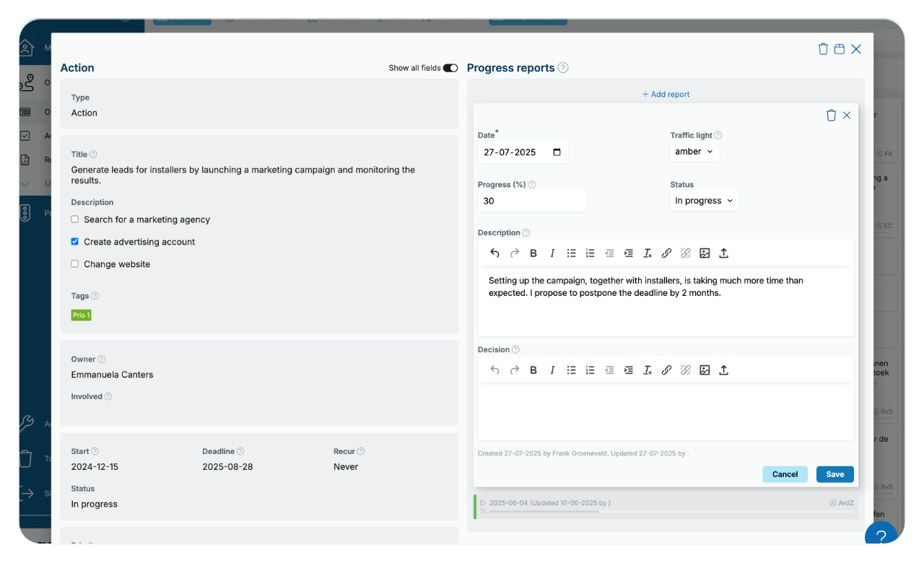Click the green Prio 1 tag
The width and height of the screenshot is (924, 563).
tap(81, 315)
